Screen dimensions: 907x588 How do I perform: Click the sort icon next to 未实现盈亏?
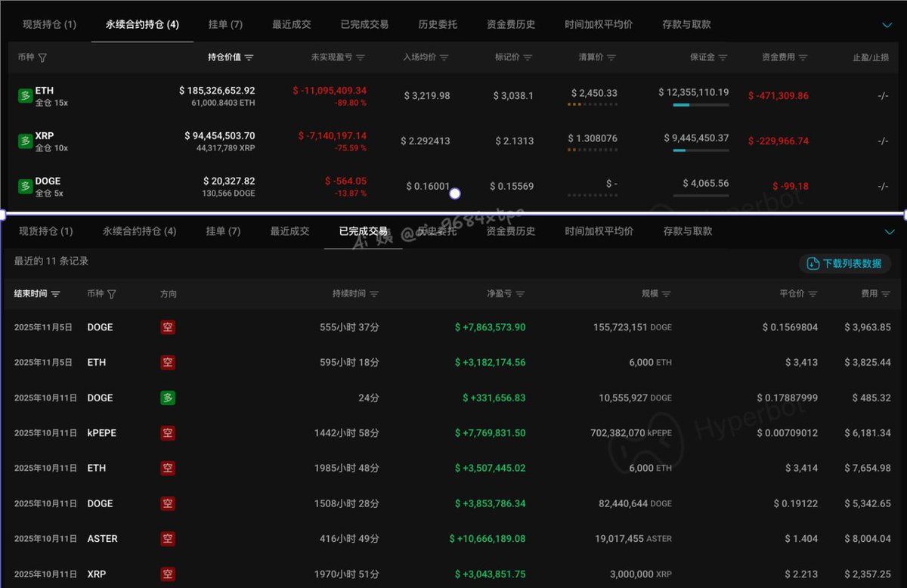[361, 57]
